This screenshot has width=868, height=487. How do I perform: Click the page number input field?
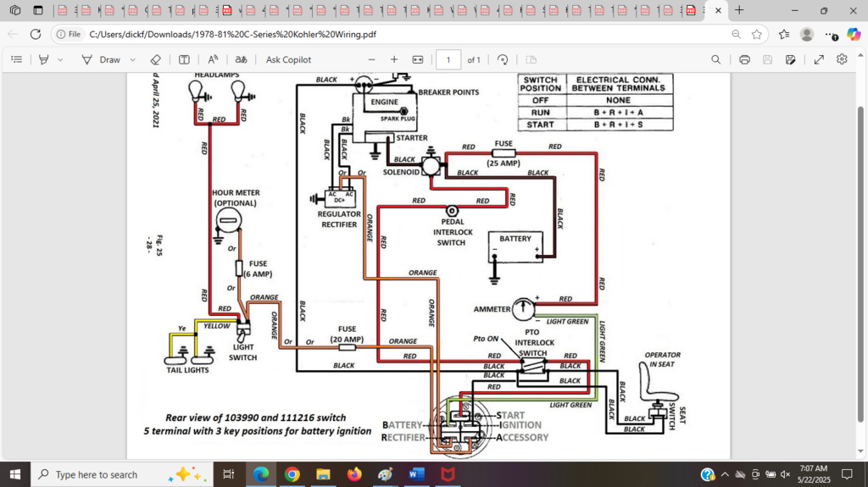pos(448,60)
